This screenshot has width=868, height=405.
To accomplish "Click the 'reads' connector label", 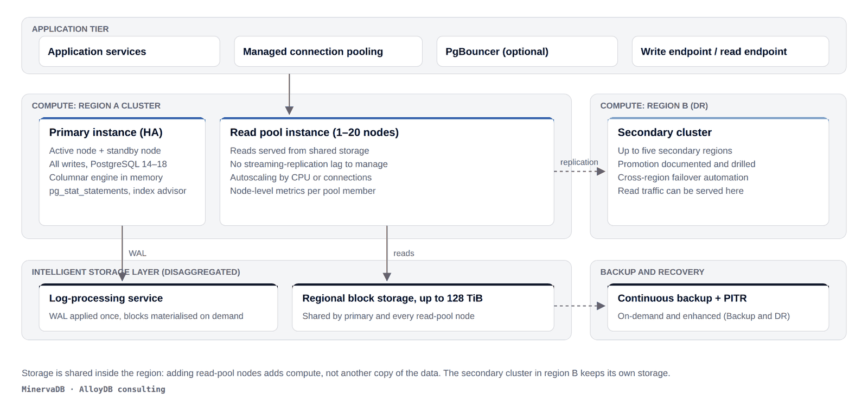I will (404, 253).
